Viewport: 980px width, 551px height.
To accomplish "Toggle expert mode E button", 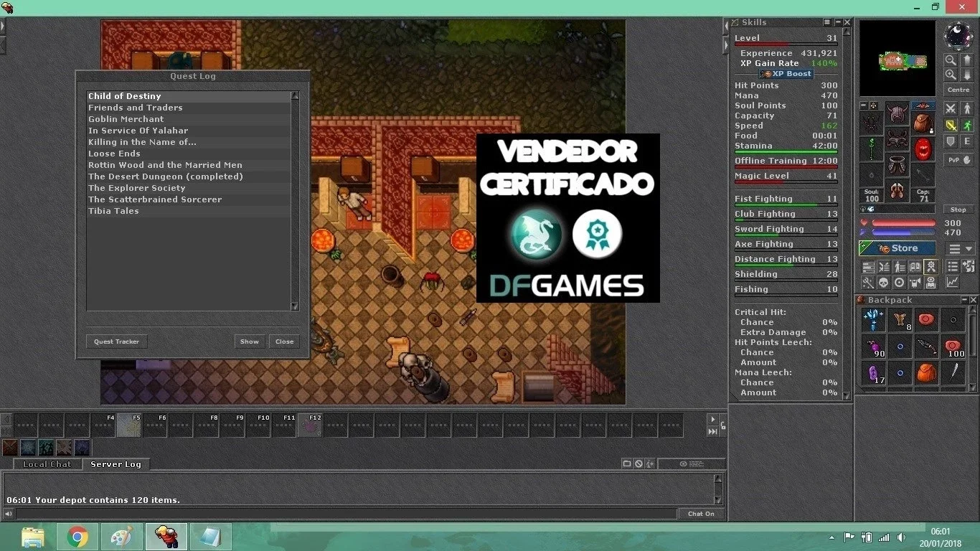I will [967, 141].
